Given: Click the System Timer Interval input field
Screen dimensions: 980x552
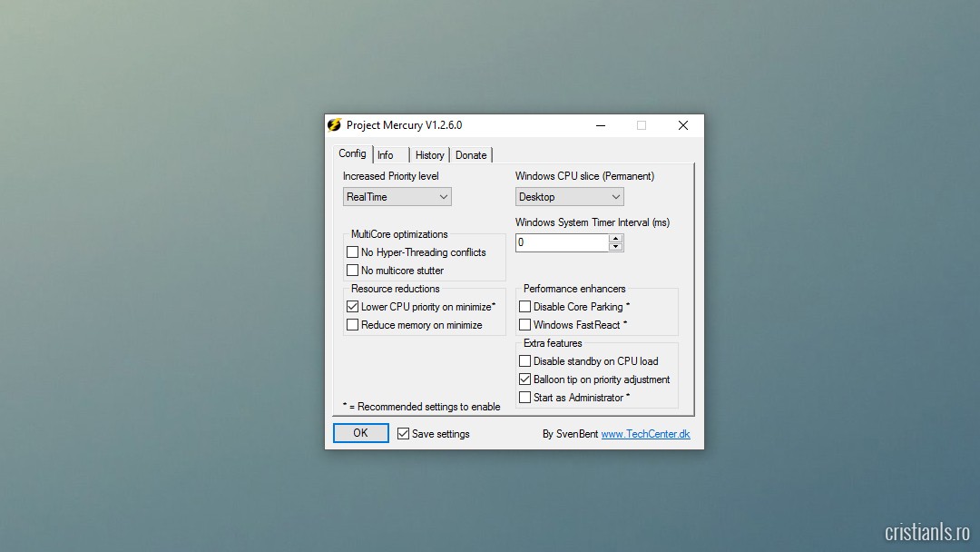Looking at the screenshot, I should point(562,242).
